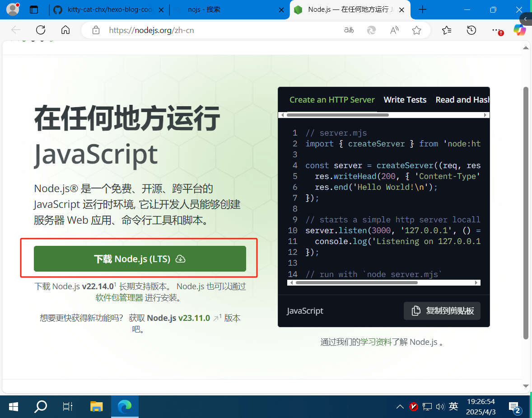532x418 pixels.
Task: Open the favorites list
Action: pyautogui.click(x=447, y=30)
